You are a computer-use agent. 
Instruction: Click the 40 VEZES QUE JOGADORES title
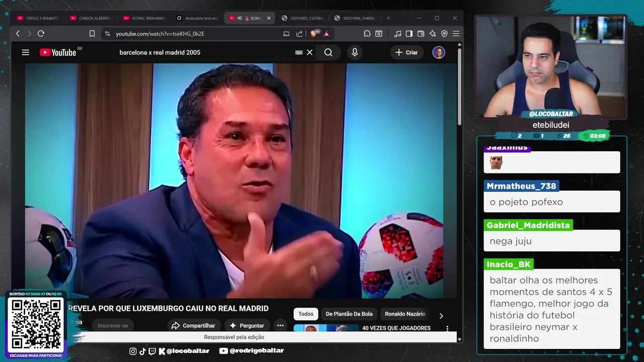click(x=396, y=328)
